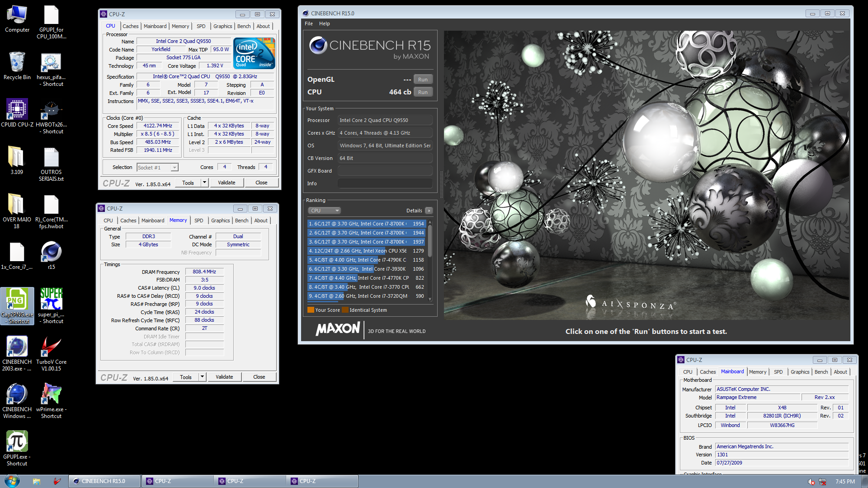
Task: Click the BIOS date 07/27/2009
Action: tap(782, 463)
